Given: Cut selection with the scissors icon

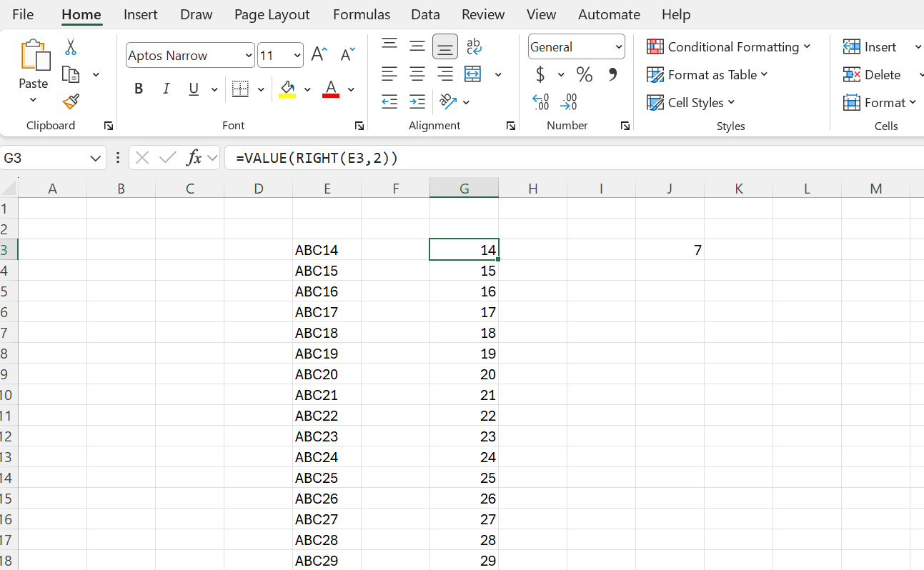Looking at the screenshot, I should 71,47.
